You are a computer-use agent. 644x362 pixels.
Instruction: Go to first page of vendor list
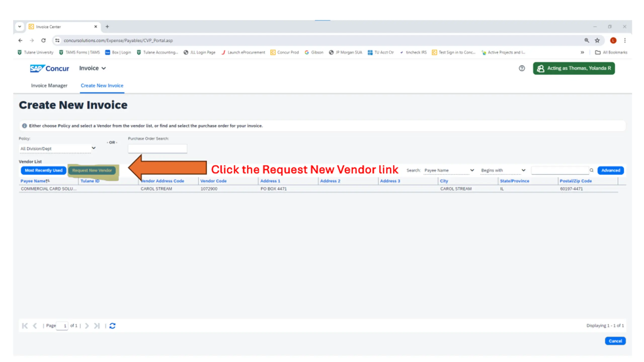(25, 326)
